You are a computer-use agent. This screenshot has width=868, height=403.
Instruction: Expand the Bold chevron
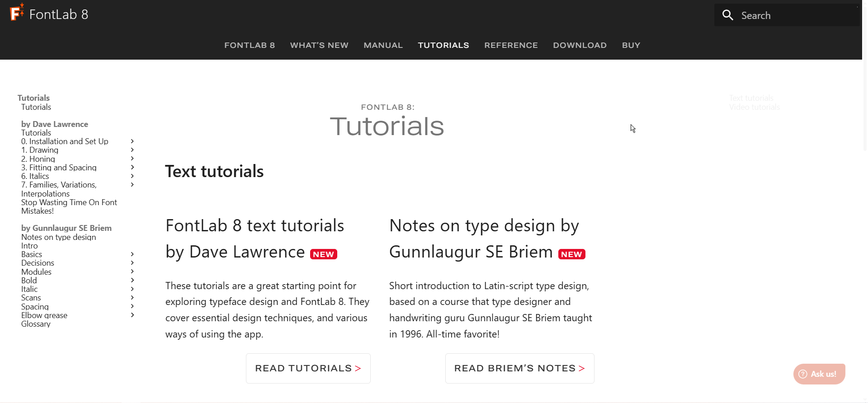click(x=132, y=281)
